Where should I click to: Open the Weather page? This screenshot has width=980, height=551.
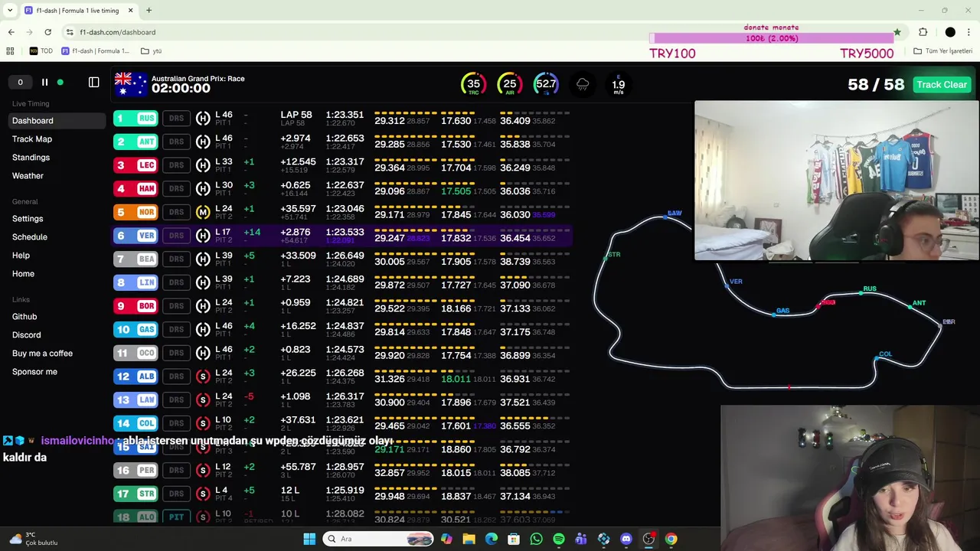point(28,176)
